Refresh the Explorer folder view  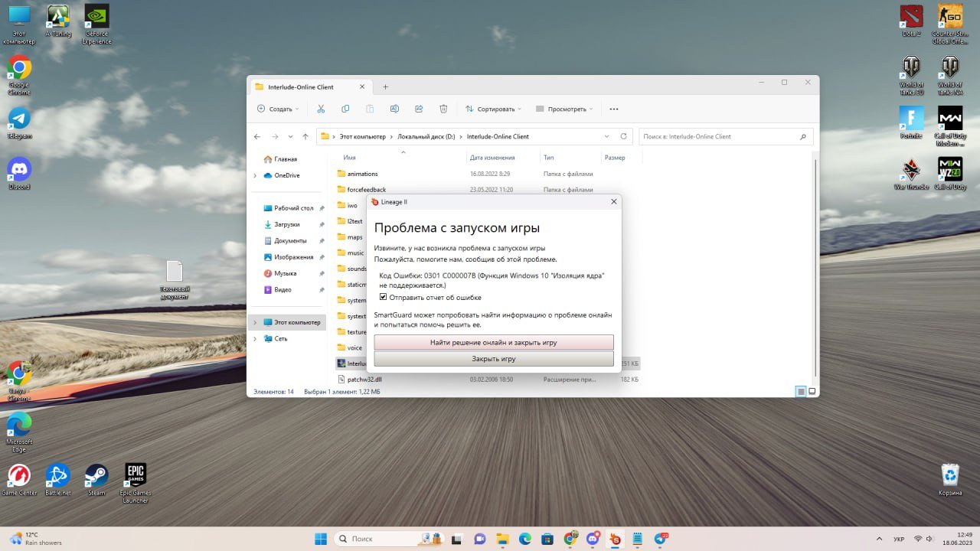(623, 136)
